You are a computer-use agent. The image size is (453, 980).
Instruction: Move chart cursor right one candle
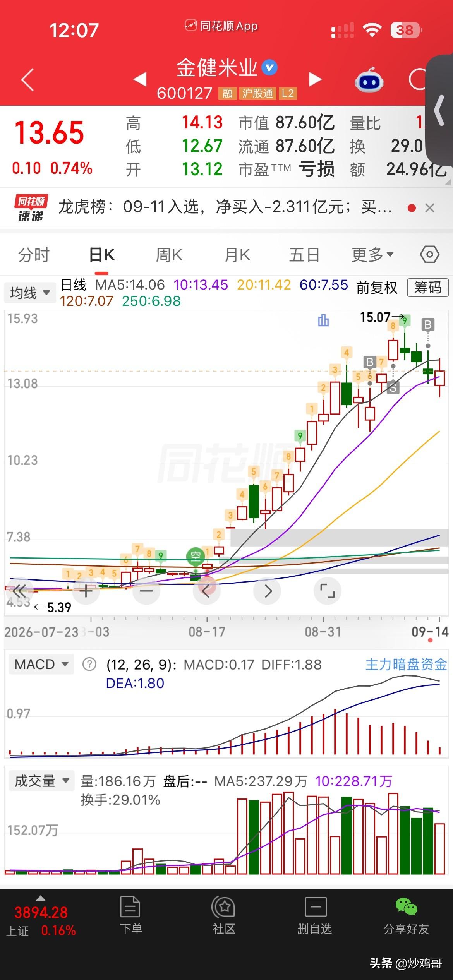267,591
